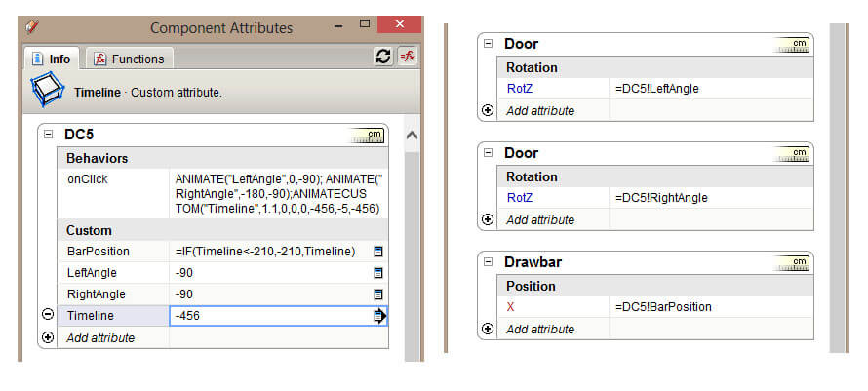
Task: Collapse the DC5 component section
Action: click(x=48, y=134)
